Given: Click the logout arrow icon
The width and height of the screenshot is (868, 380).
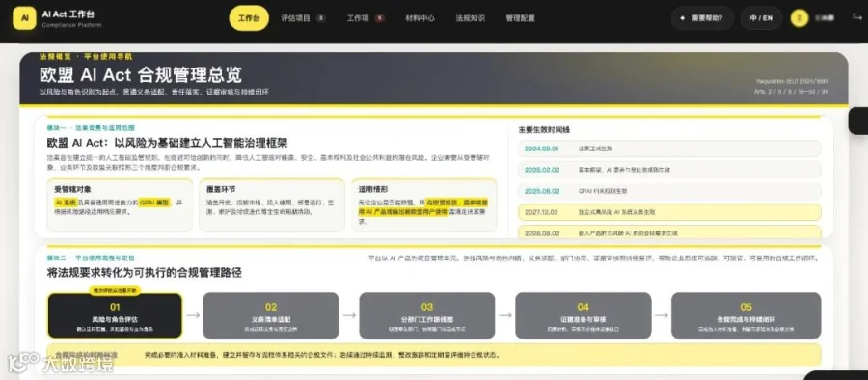Looking at the screenshot, I should coord(857,17).
